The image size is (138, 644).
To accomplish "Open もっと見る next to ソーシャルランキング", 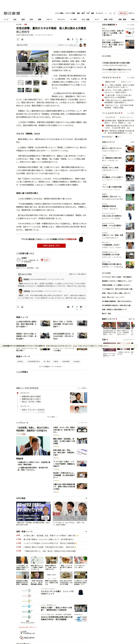I will (x=131, y=113).
